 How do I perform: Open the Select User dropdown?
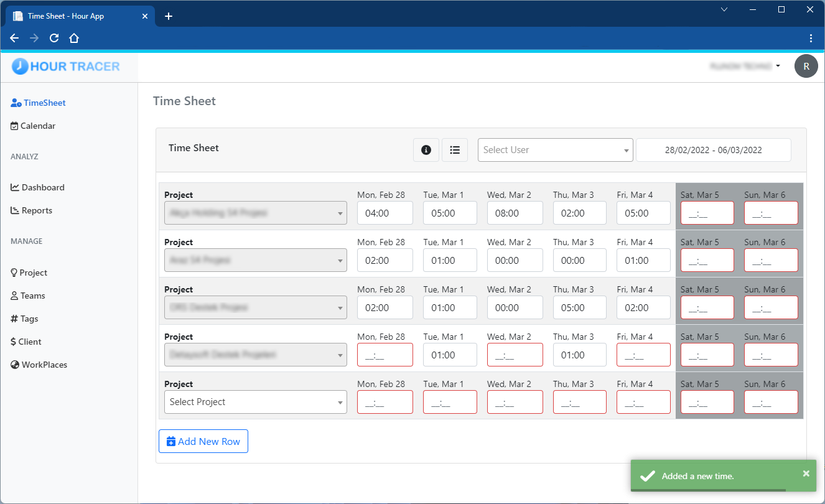tap(556, 150)
